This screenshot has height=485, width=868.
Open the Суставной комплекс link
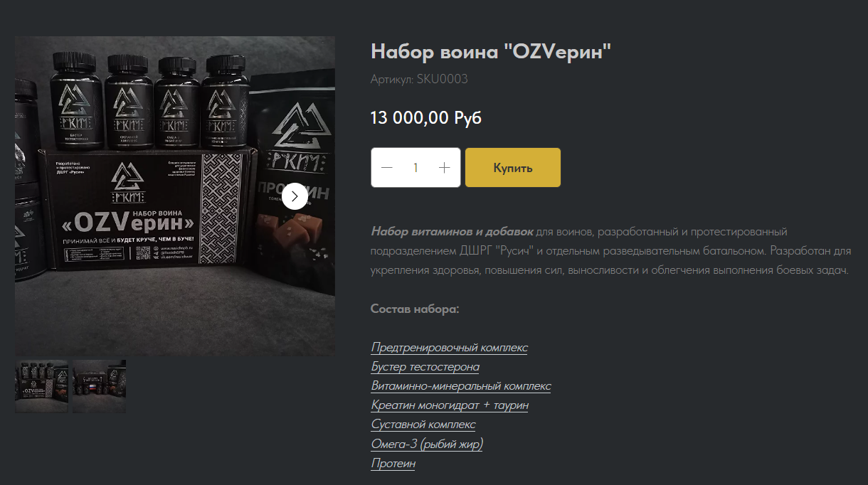click(x=423, y=425)
